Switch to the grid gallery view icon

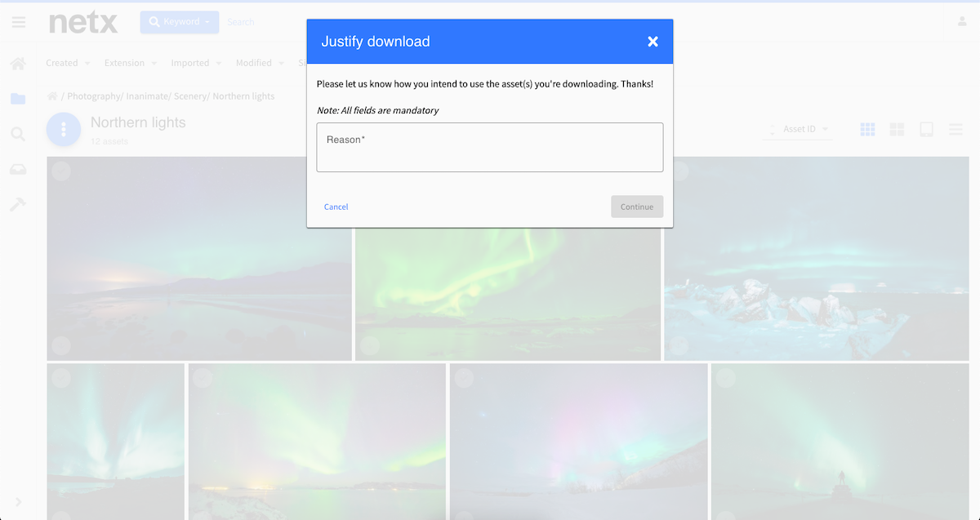[867, 129]
